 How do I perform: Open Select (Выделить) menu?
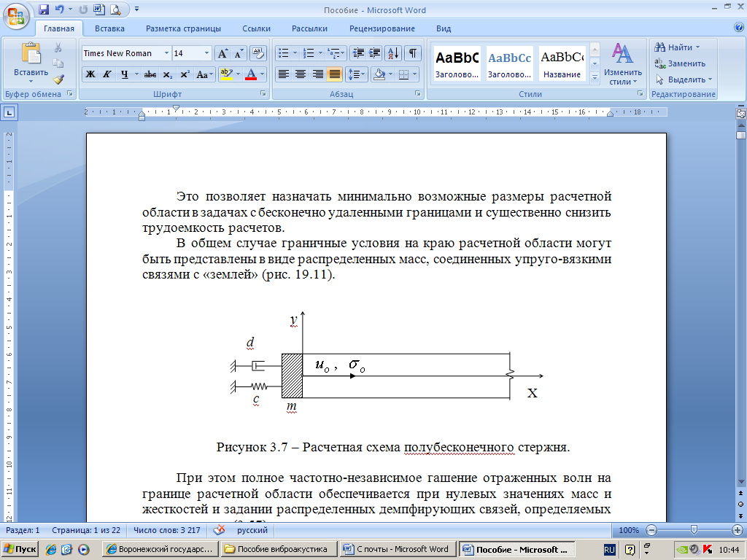point(684,79)
